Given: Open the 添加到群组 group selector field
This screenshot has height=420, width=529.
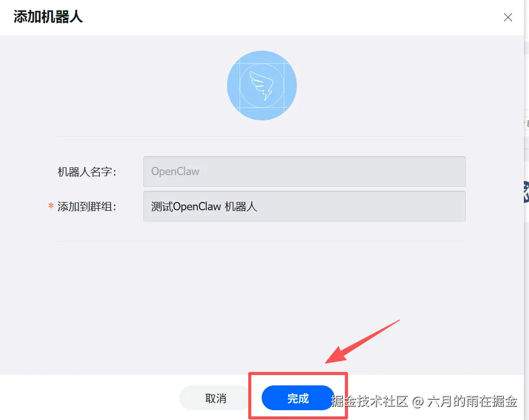Looking at the screenshot, I should pos(304,206).
